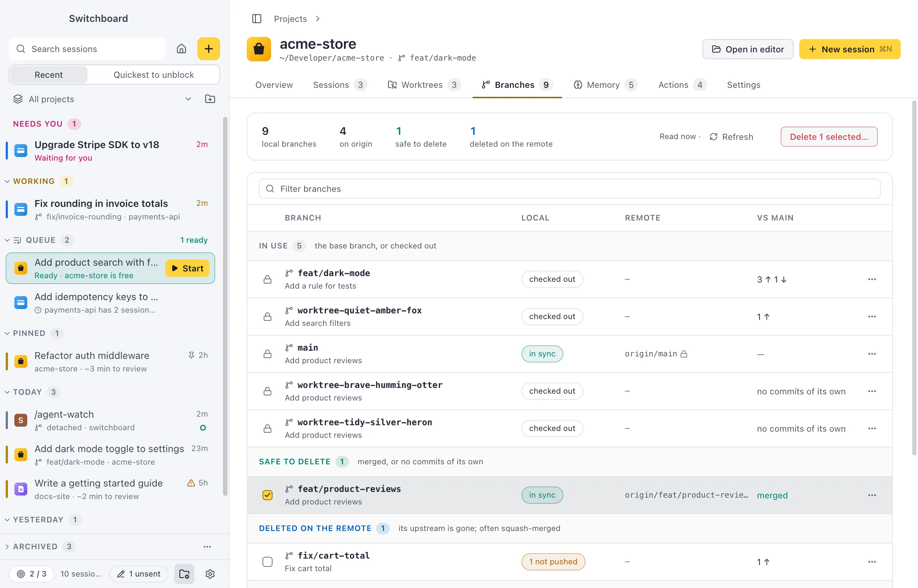Screen dimensions: 918x588
Task: Collapse the Working section
Action: click(7, 181)
